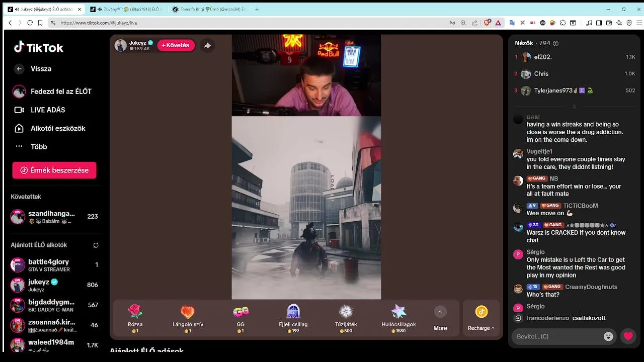Reload the page

(x=30, y=23)
